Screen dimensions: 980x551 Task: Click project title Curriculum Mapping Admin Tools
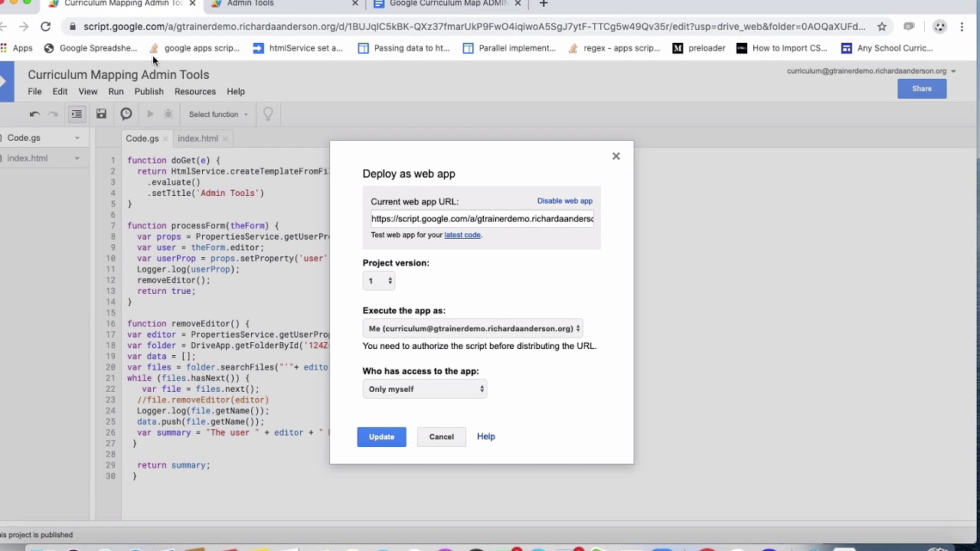119,75
